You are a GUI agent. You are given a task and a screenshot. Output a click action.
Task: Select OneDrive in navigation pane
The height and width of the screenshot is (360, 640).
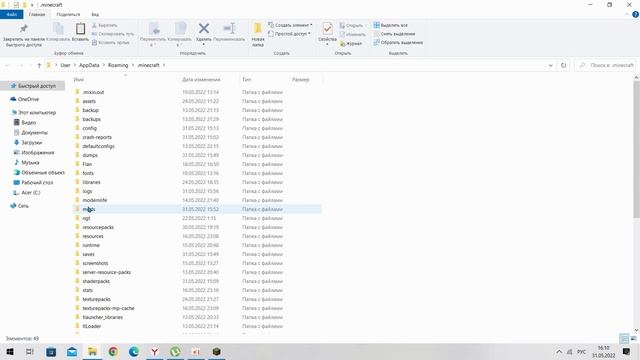(24, 99)
